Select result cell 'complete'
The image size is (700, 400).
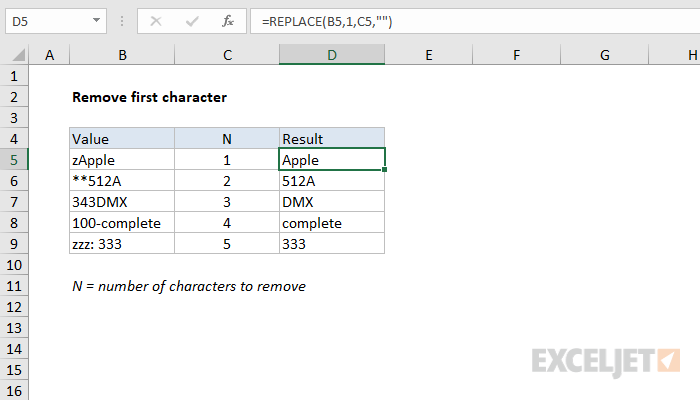click(332, 223)
